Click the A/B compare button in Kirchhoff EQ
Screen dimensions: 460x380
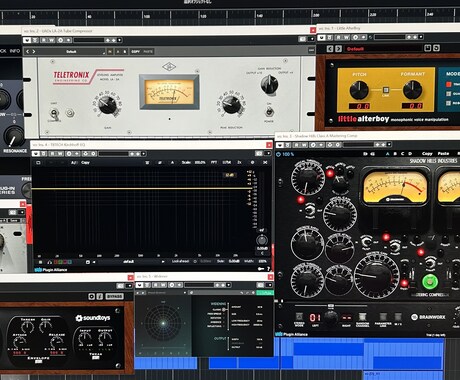pos(73,163)
